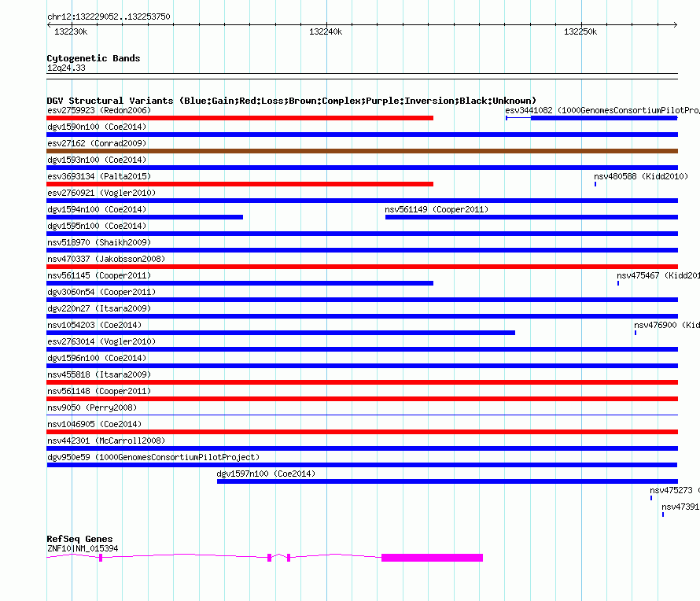Select the brown esv27162 (Conrad2009) complex bar

[362, 151]
